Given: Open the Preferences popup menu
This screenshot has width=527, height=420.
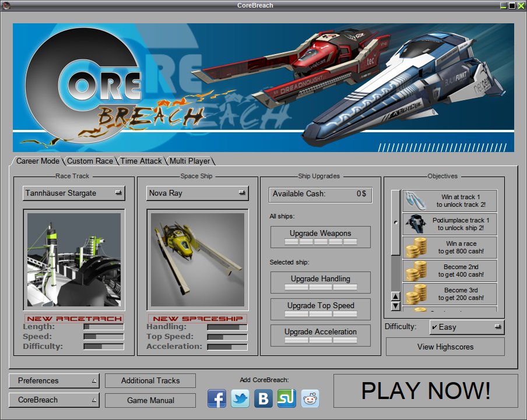Looking at the screenshot, I should point(54,381).
